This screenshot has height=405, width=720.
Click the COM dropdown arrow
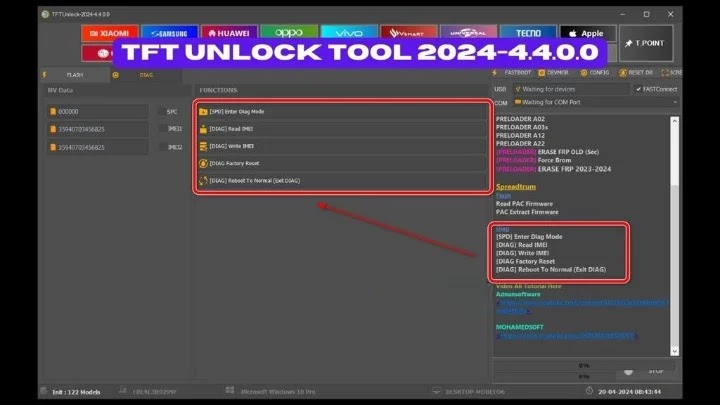pyautogui.click(x=675, y=102)
